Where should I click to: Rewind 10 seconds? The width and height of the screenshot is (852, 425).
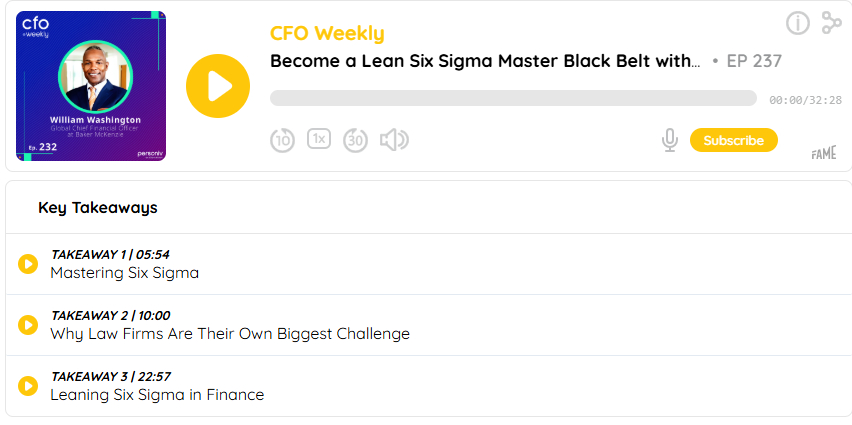point(282,140)
